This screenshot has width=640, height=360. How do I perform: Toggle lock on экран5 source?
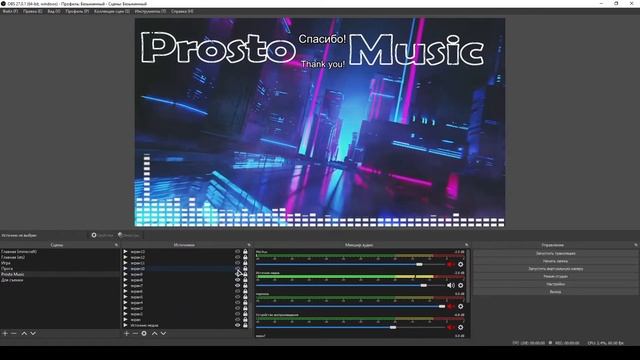(x=245, y=297)
